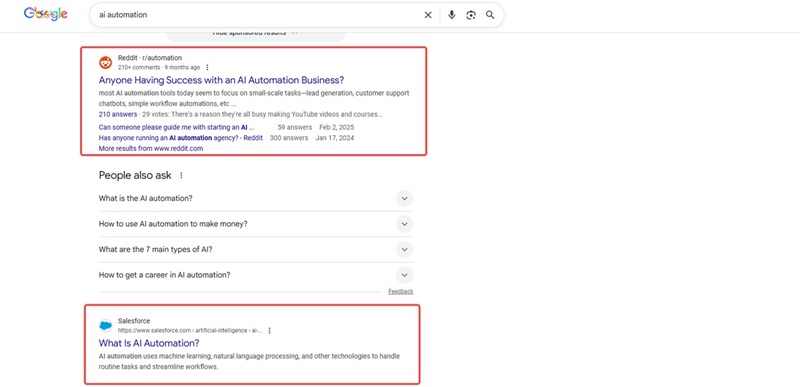Open the 'What Is AI Automation?' Salesforce result
This screenshot has height=387, width=800.
pos(149,343)
